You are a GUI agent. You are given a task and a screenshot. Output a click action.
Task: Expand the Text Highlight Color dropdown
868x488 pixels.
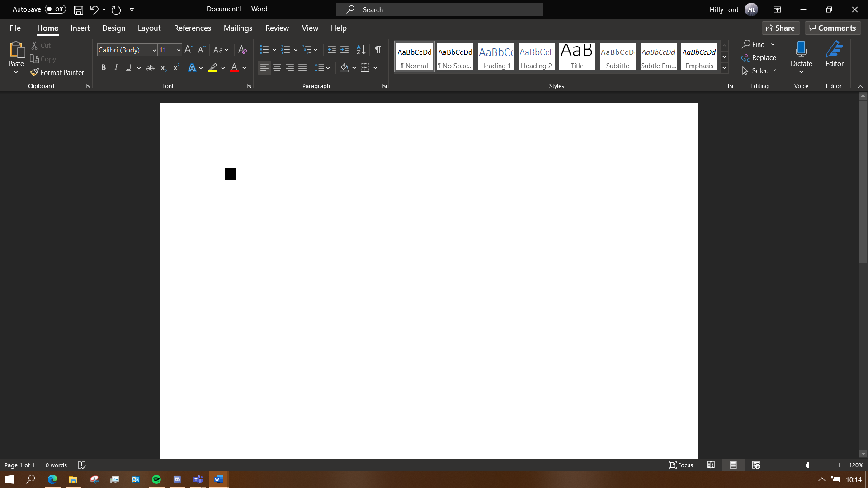coord(223,68)
